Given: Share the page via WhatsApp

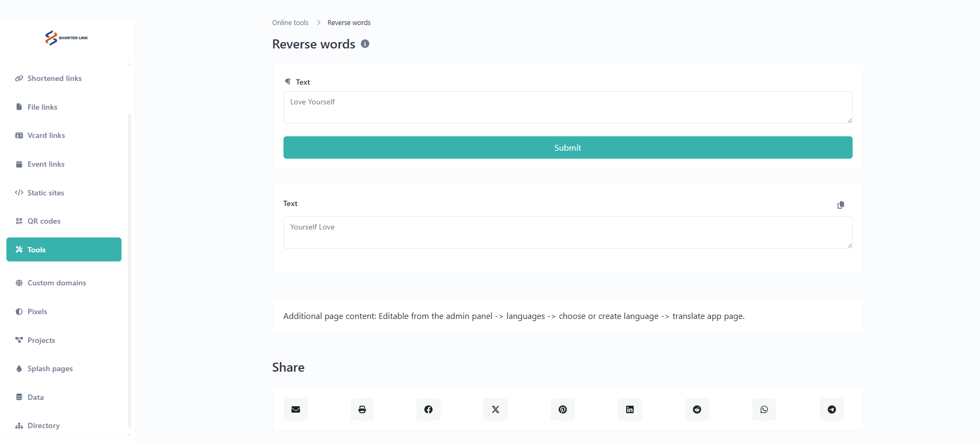Looking at the screenshot, I should tap(764, 409).
